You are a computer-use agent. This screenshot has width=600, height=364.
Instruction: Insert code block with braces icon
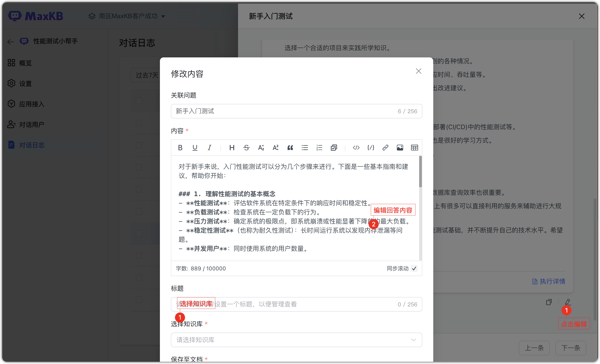[x=371, y=148]
